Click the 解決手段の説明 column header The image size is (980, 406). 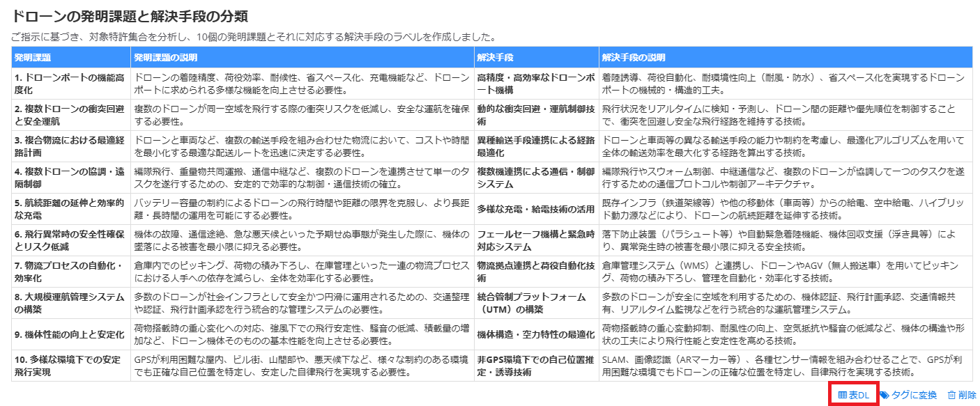(x=633, y=57)
